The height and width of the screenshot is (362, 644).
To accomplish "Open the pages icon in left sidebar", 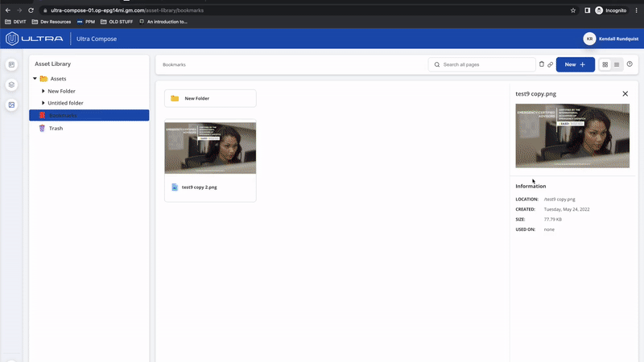I will (x=11, y=64).
